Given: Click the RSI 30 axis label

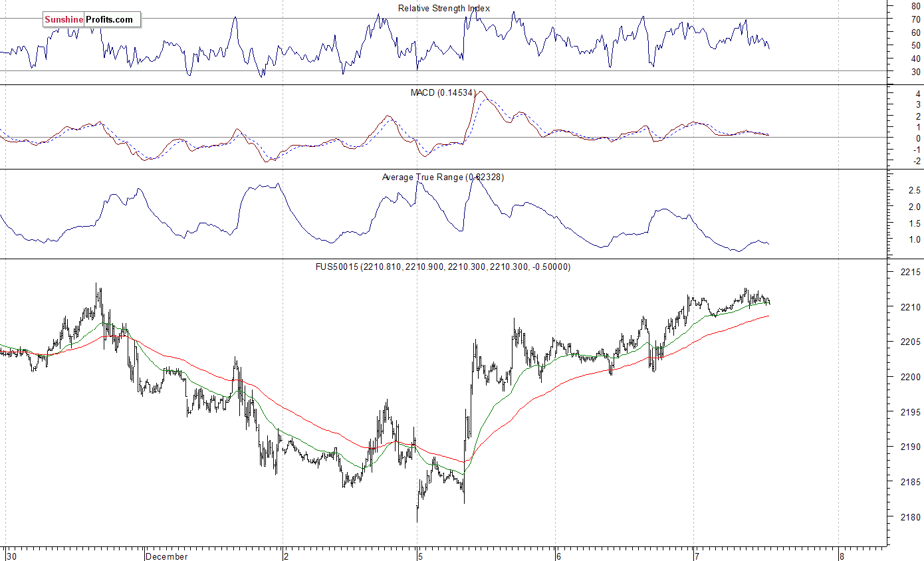Looking at the screenshot, I should [x=916, y=72].
